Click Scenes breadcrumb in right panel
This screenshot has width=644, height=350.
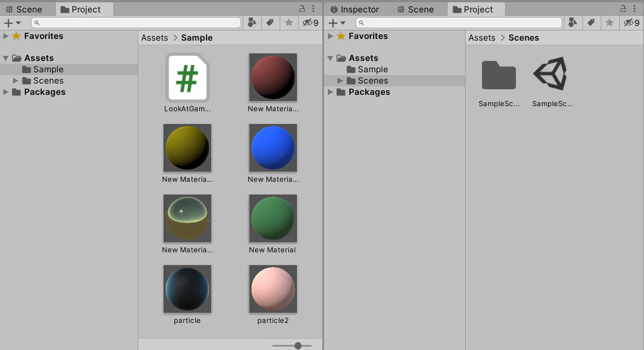tap(524, 38)
